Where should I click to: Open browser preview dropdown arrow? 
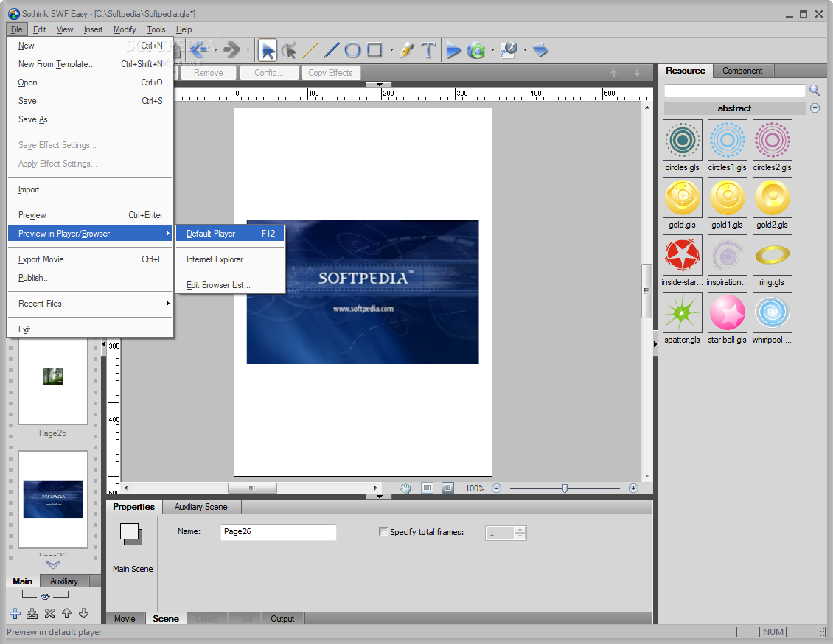[x=492, y=50]
